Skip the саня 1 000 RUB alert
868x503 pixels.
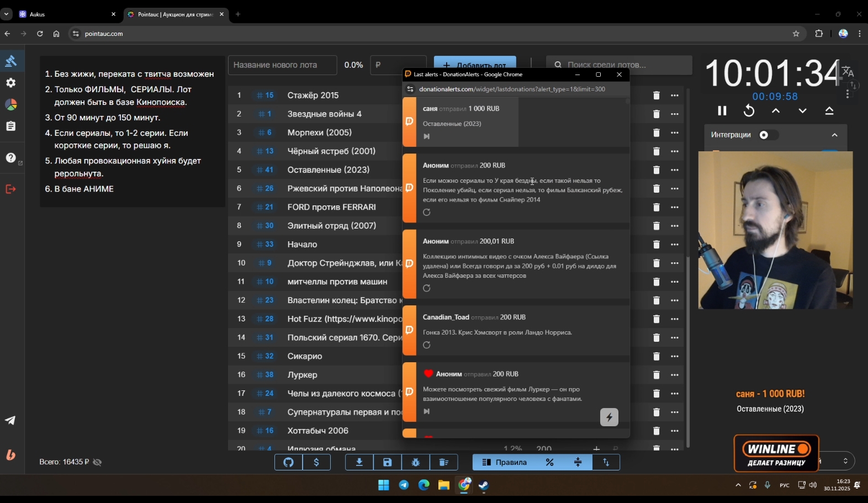click(427, 136)
